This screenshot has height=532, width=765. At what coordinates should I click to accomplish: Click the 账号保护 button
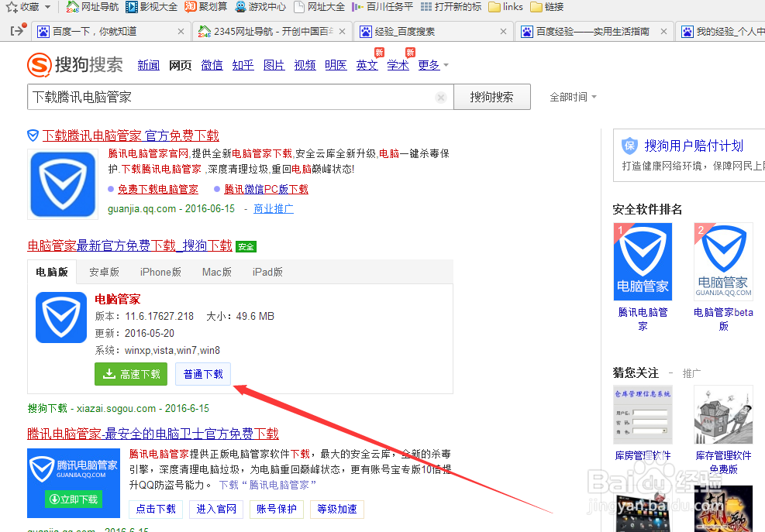click(277, 509)
